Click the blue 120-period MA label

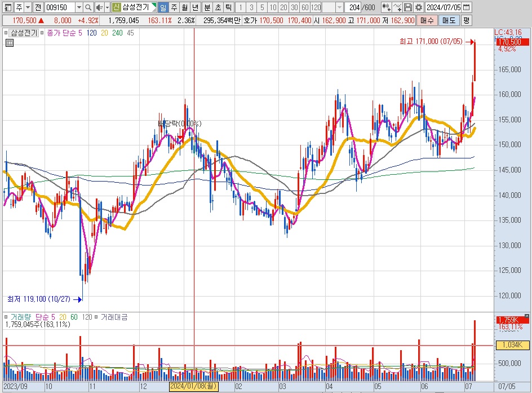pyautogui.click(x=92, y=33)
